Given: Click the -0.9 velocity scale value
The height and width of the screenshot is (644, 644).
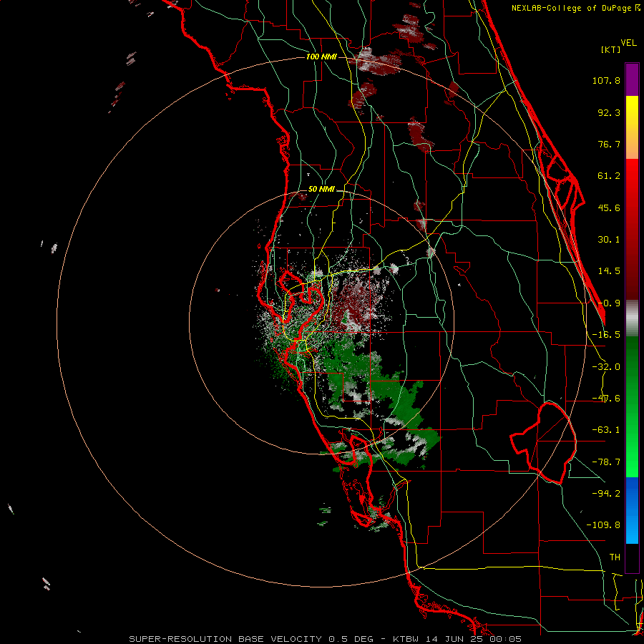Looking at the screenshot, I should point(609,303).
